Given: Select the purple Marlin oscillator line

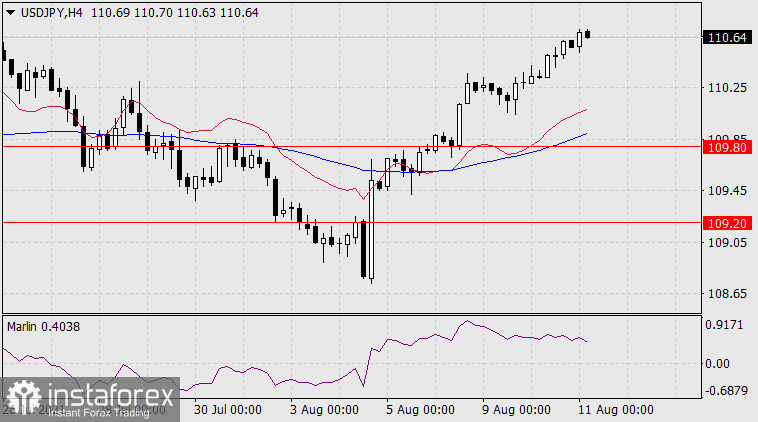Looking at the screenshot, I should click(x=400, y=345).
